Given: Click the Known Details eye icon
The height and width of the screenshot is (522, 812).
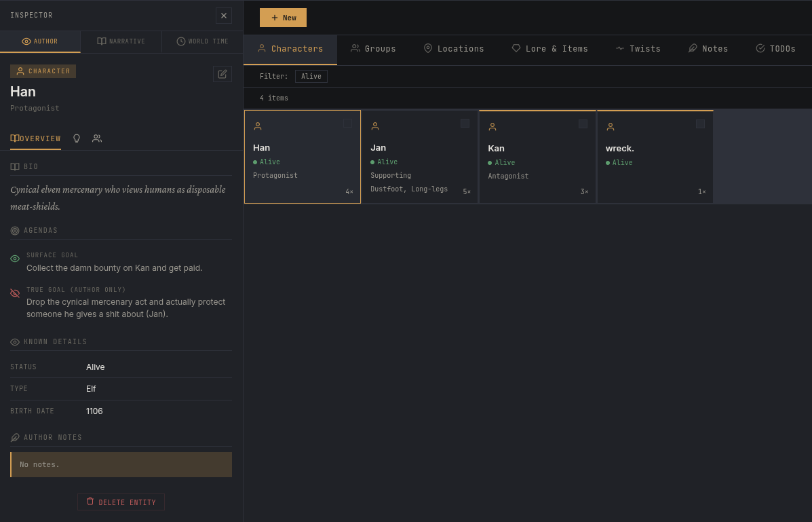Looking at the screenshot, I should (x=15, y=342).
